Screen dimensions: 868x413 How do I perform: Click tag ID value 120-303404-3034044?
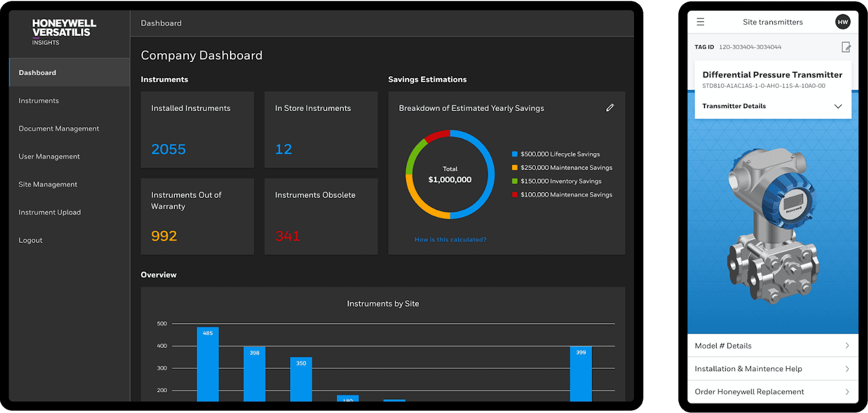tap(750, 47)
